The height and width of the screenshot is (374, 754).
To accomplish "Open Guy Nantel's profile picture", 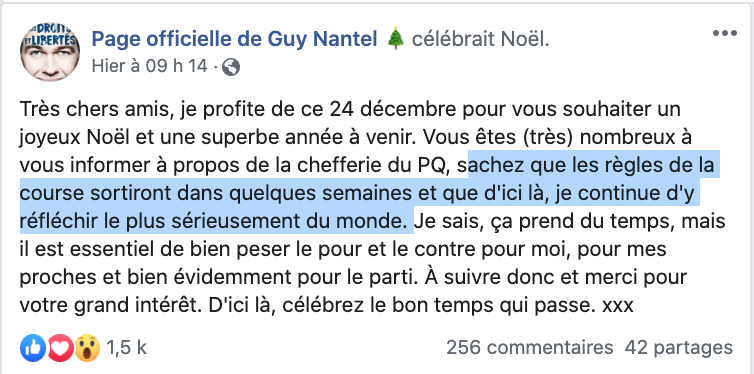I will (x=50, y=51).
